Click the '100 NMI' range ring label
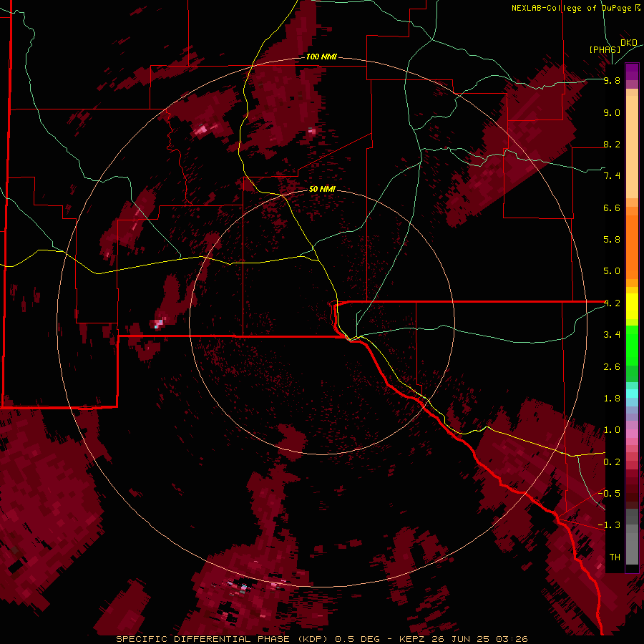The height and width of the screenshot is (644, 644). pos(321,57)
